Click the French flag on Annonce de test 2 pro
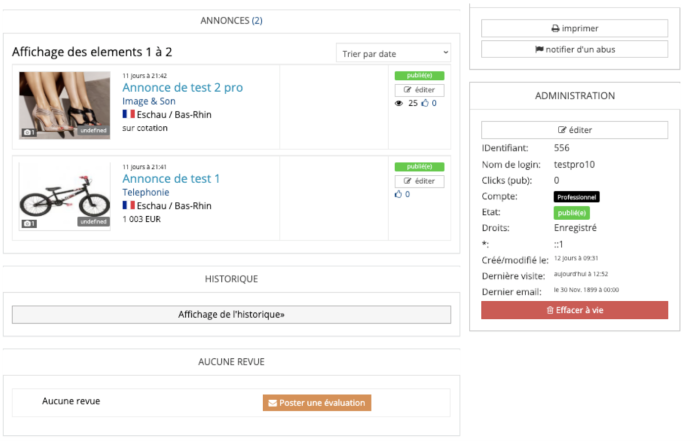Viewport: 700px width, 441px height. 128,114
